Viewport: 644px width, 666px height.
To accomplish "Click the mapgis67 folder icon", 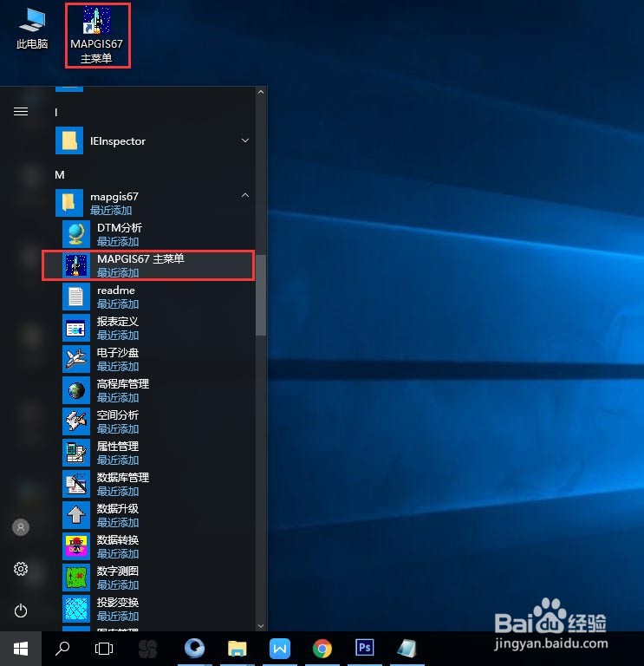I will 69,203.
